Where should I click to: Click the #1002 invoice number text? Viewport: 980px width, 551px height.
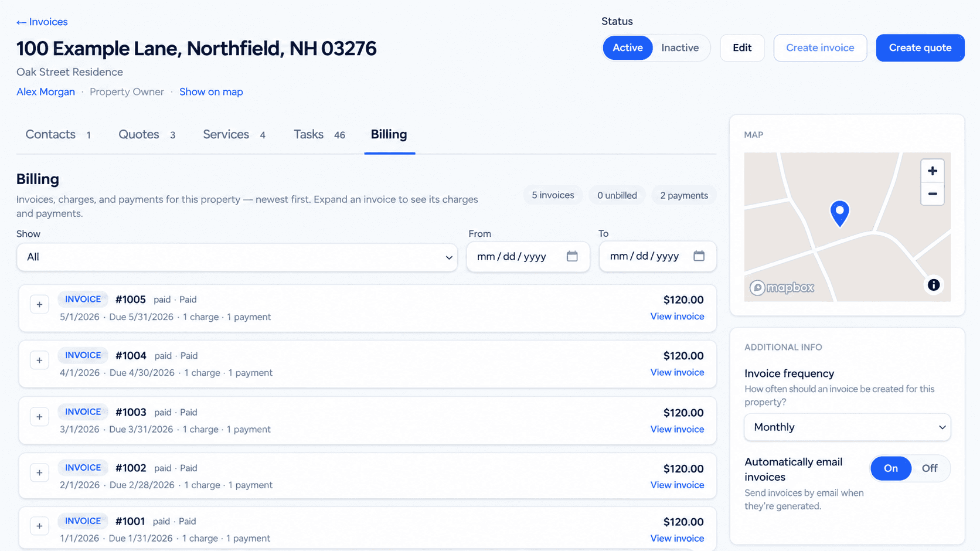pyautogui.click(x=131, y=468)
